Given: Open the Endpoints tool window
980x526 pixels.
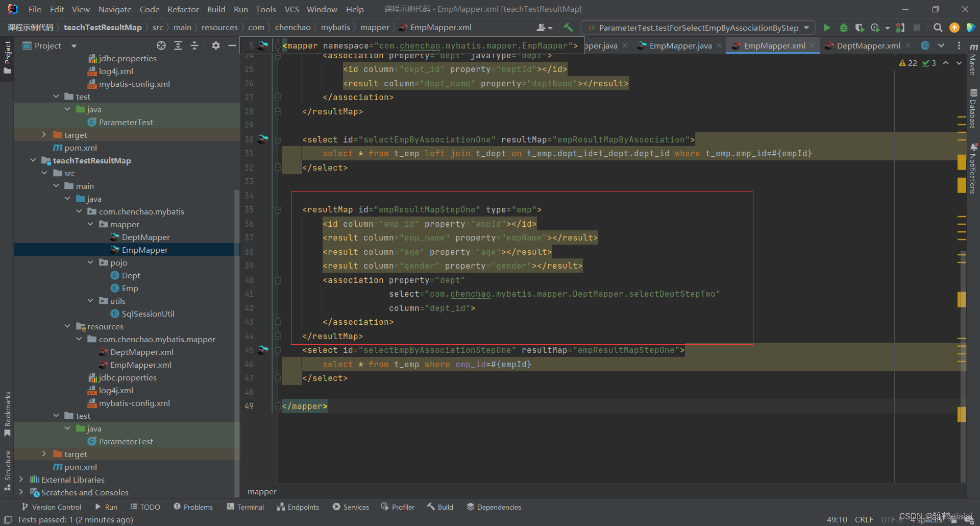Looking at the screenshot, I should pos(298,507).
